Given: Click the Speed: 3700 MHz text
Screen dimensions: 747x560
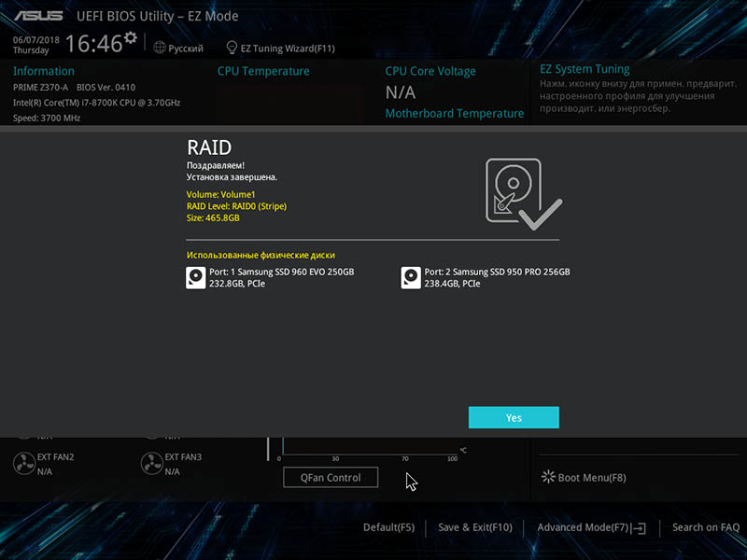Looking at the screenshot, I should click(x=47, y=118).
